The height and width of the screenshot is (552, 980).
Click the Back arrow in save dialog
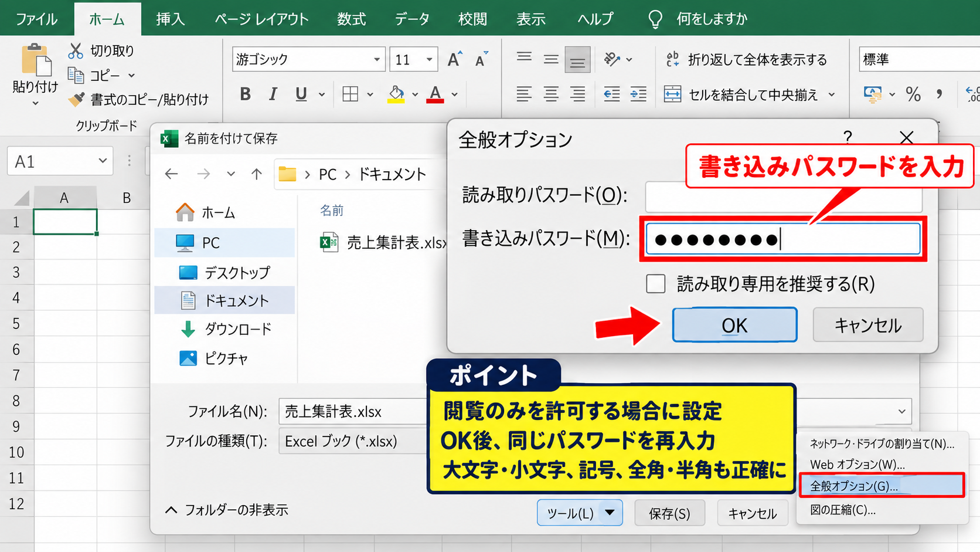pyautogui.click(x=171, y=174)
